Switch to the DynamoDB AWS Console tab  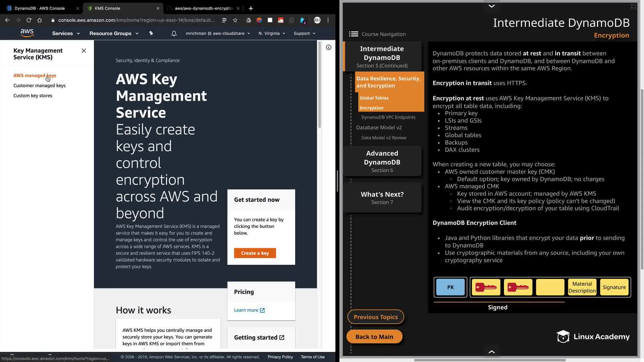tap(40, 8)
